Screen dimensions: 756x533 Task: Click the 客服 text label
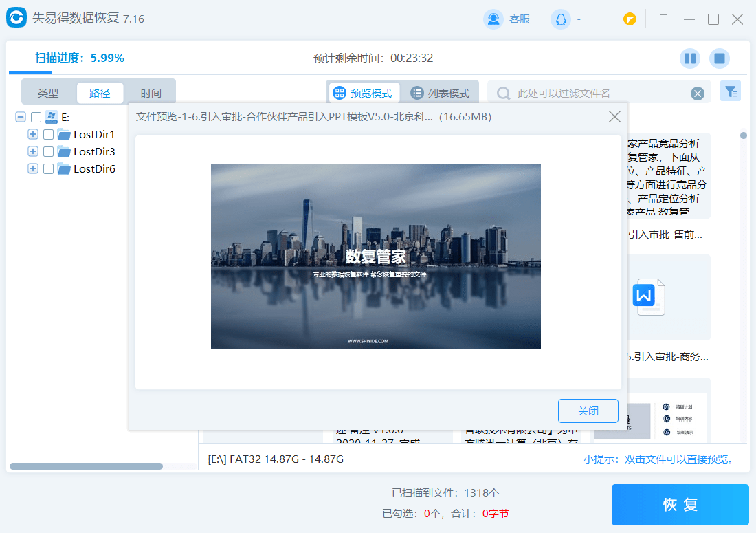520,19
